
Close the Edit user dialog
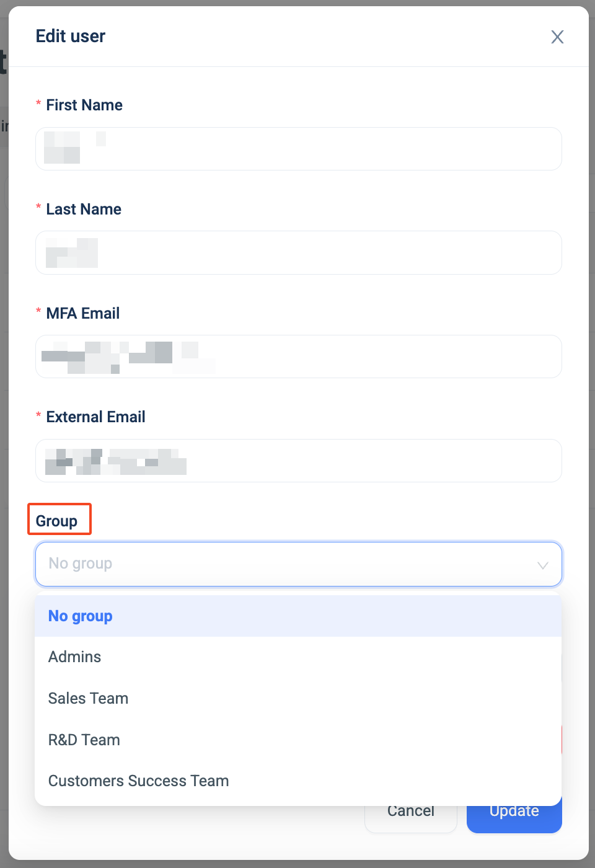(x=557, y=37)
